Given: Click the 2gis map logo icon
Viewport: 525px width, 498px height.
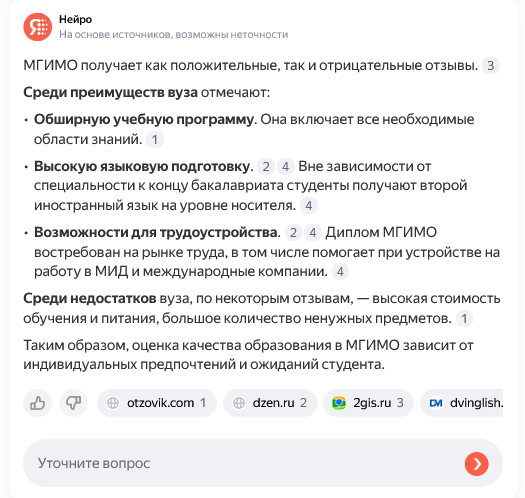Looking at the screenshot, I should click(x=339, y=403).
